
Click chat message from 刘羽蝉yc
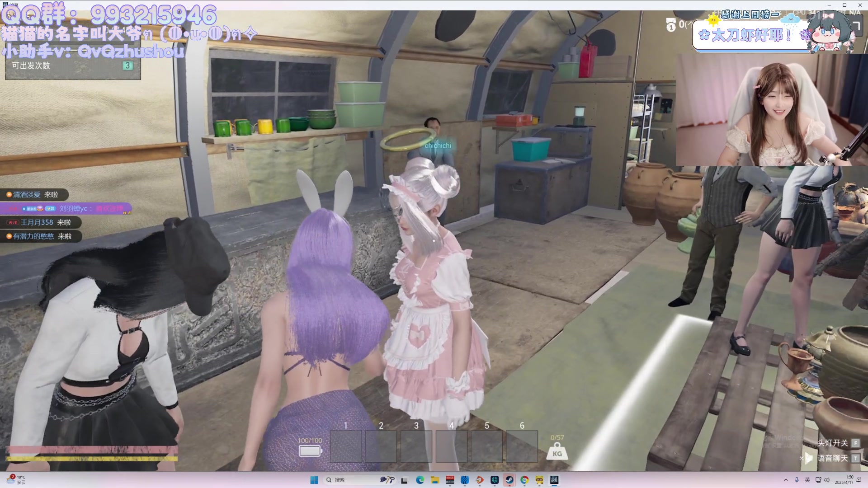(x=66, y=209)
